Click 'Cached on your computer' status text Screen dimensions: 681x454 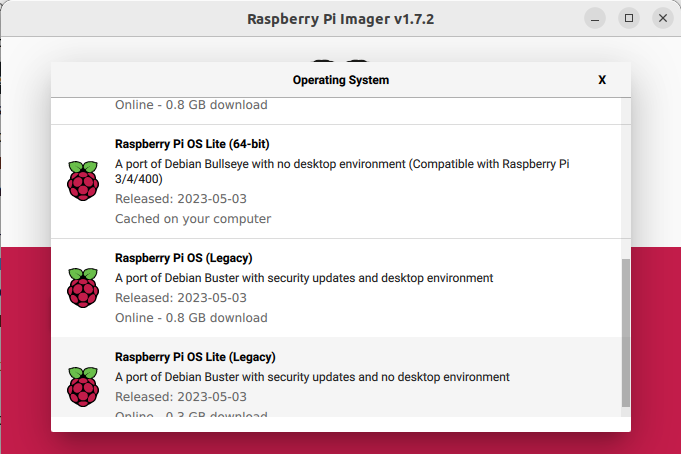[193, 219]
